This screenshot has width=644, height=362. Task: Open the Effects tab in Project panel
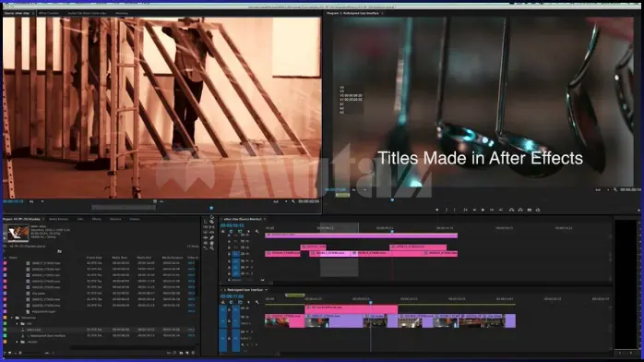97,219
